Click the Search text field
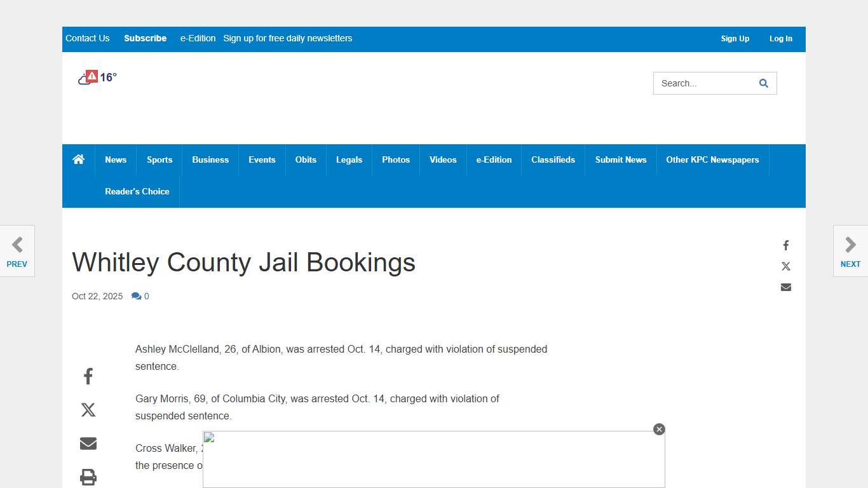Image resolution: width=868 pixels, height=488 pixels. click(x=699, y=83)
